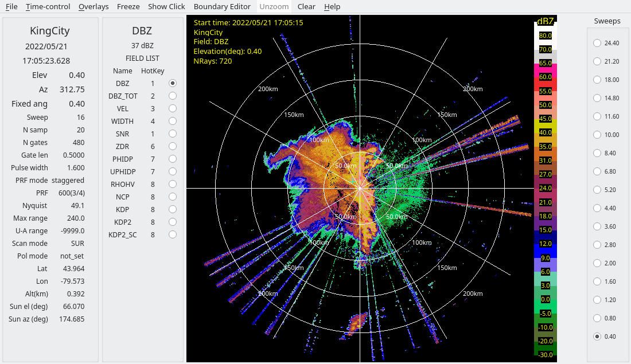The image size is (631, 364).
Task: Select the 10.00 sweep radio button
Action: pyautogui.click(x=597, y=135)
